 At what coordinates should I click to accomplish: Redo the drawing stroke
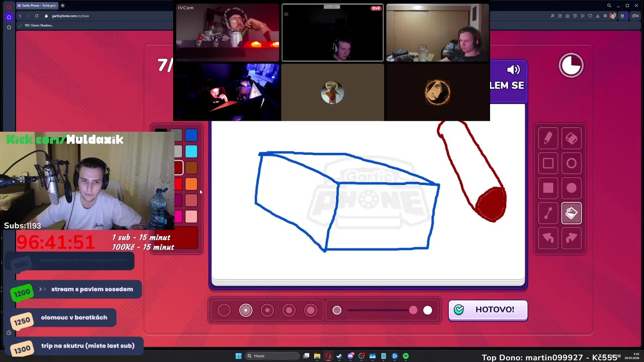571,238
